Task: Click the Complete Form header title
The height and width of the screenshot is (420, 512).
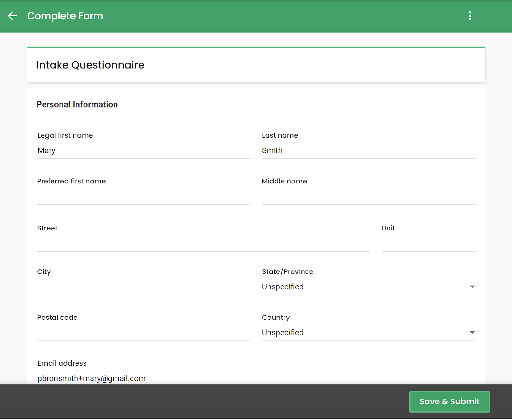Action: 65,16
